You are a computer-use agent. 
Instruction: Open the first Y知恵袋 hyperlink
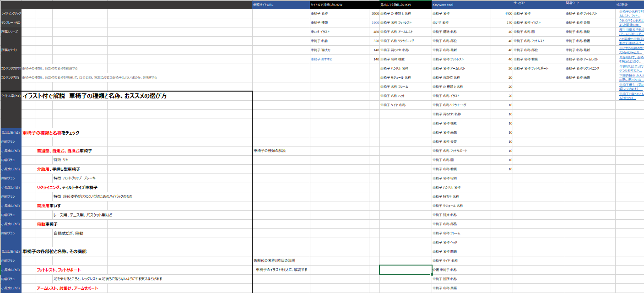[631, 13]
